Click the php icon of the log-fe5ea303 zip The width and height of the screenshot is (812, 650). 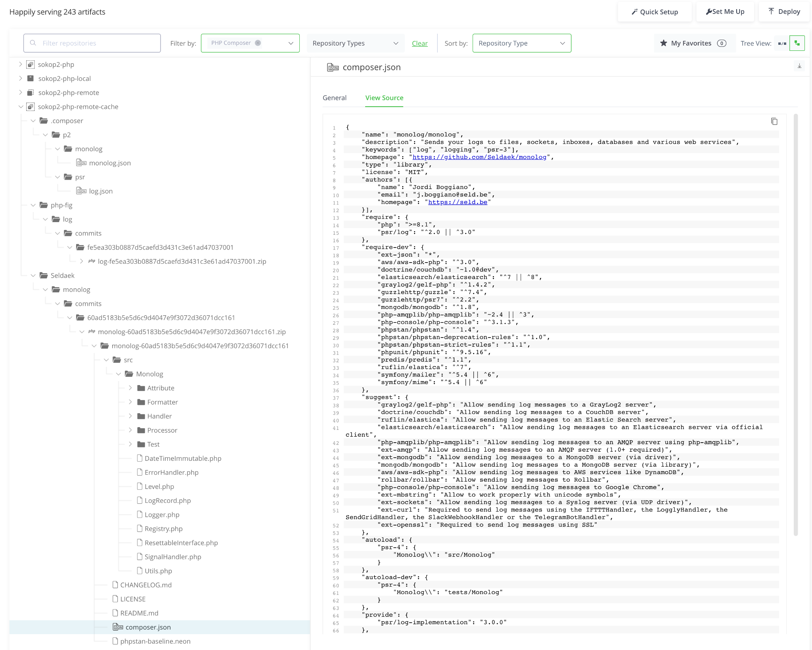tap(92, 261)
